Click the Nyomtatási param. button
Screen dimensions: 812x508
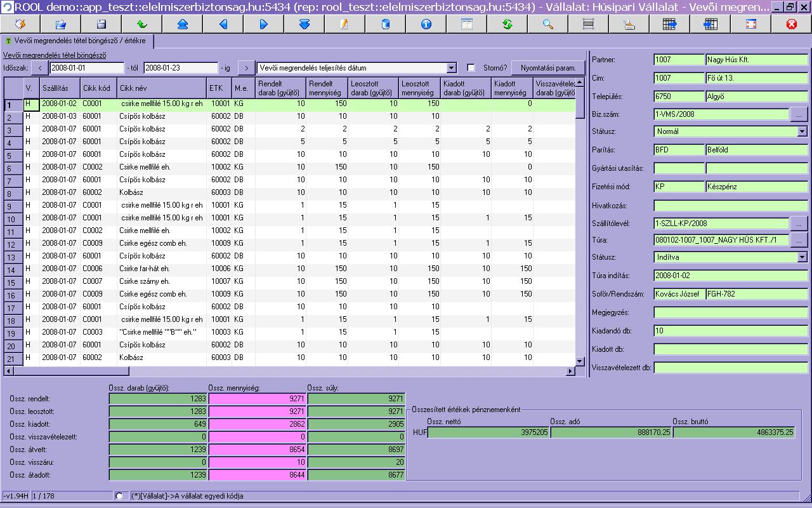(548, 68)
